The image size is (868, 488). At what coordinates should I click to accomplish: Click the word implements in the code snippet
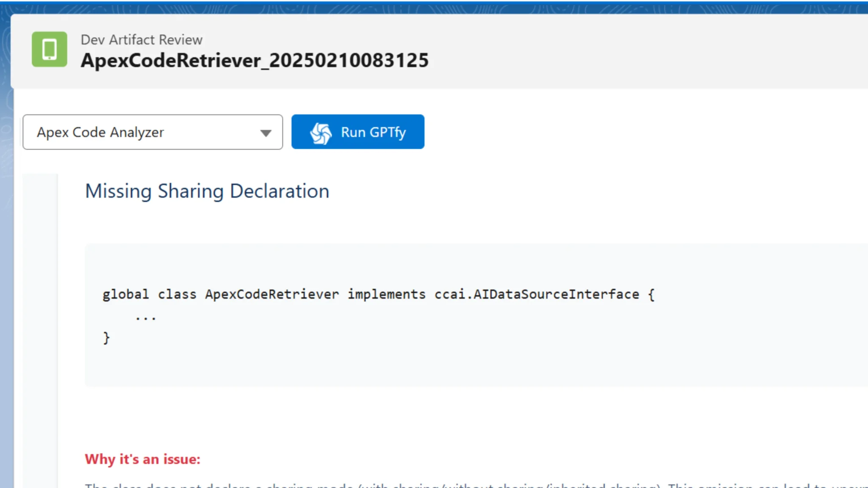(387, 294)
